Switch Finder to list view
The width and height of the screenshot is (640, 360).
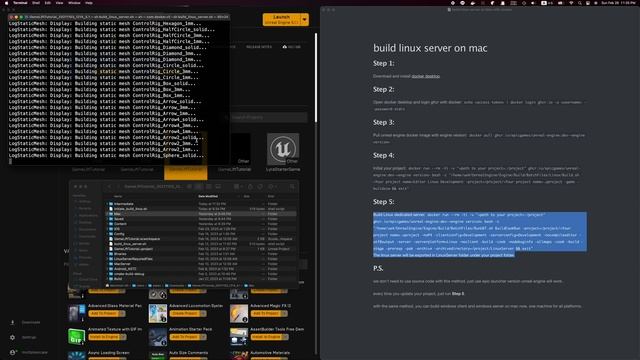point(198,187)
